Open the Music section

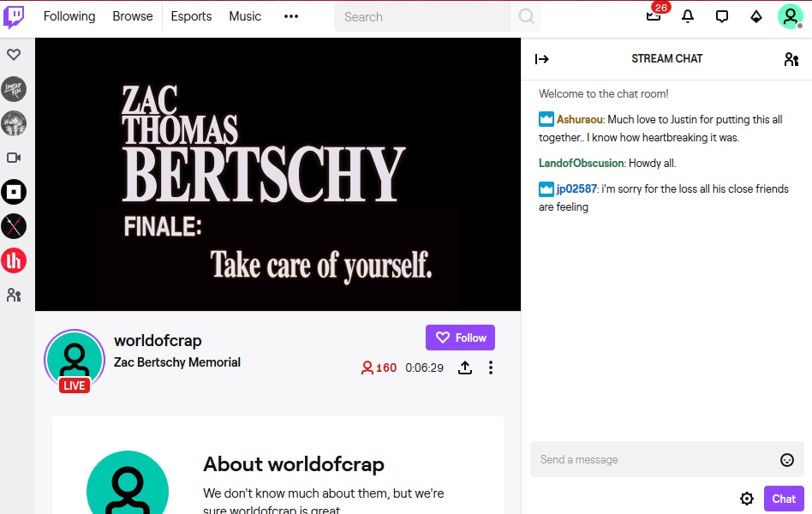coord(245,16)
